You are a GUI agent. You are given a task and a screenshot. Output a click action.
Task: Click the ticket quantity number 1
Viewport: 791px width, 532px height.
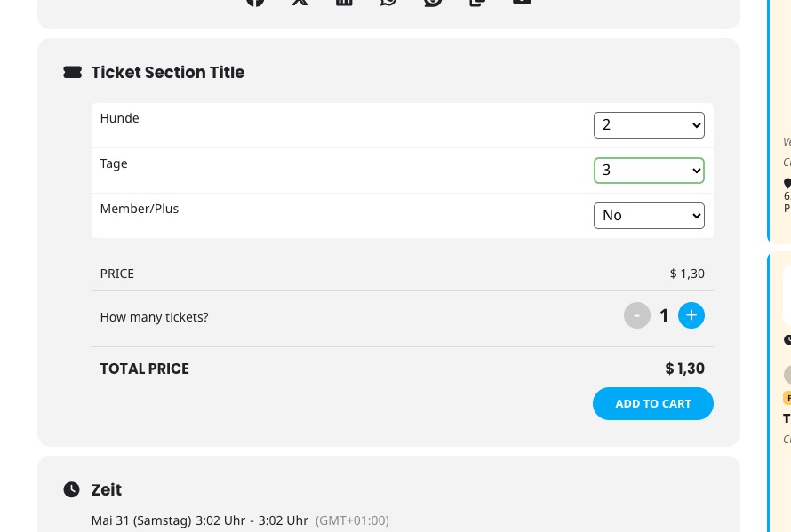(x=664, y=315)
